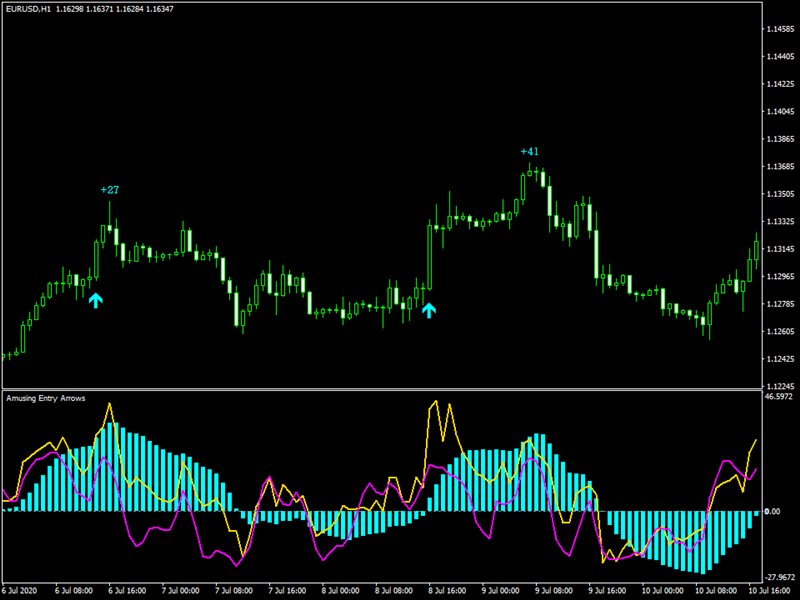The height and width of the screenshot is (600, 800).
Task: Click the EURUSD,H1 chart title text
Action: [29, 9]
